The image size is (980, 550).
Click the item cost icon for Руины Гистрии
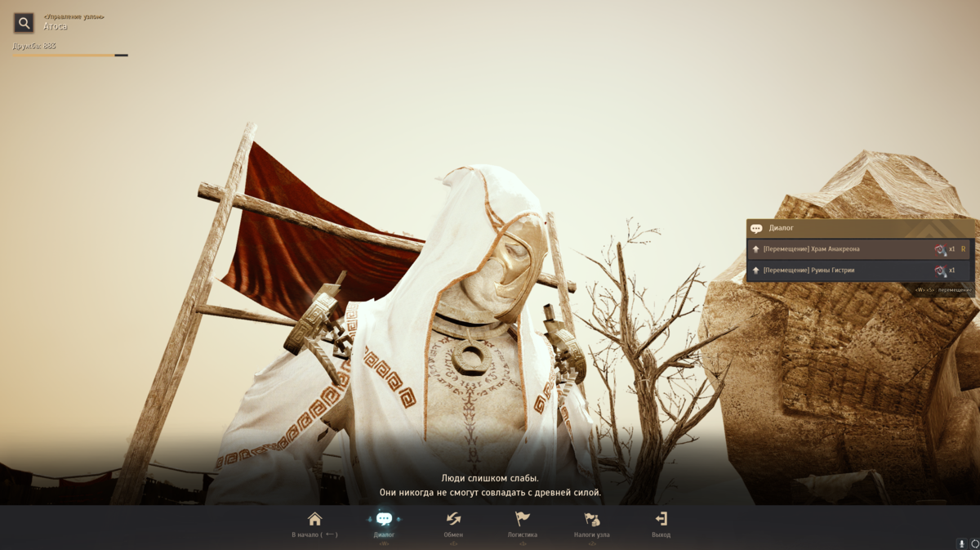pos(940,271)
